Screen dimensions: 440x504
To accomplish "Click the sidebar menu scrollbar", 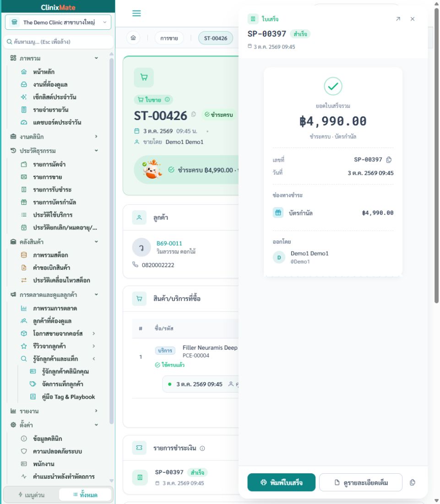I will (x=111, y=241).
